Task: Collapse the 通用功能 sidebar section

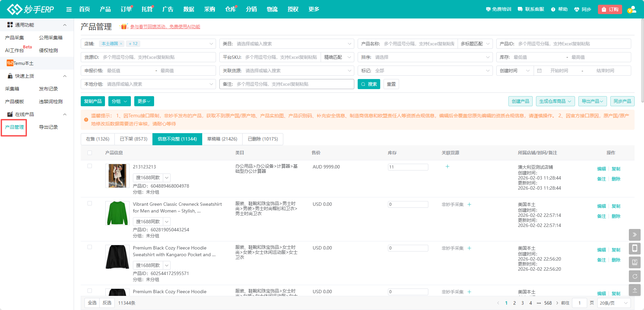Action: point(65,25)
